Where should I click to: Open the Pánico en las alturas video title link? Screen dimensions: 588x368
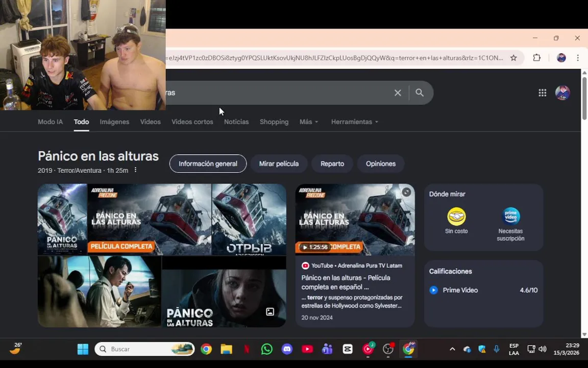pos(346,282)
